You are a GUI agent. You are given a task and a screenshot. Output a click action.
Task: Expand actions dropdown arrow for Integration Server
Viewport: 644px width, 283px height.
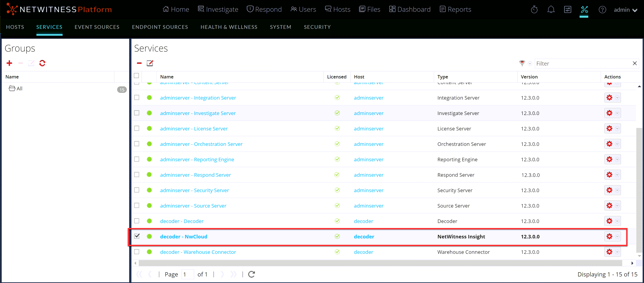(x=617, y=98)
